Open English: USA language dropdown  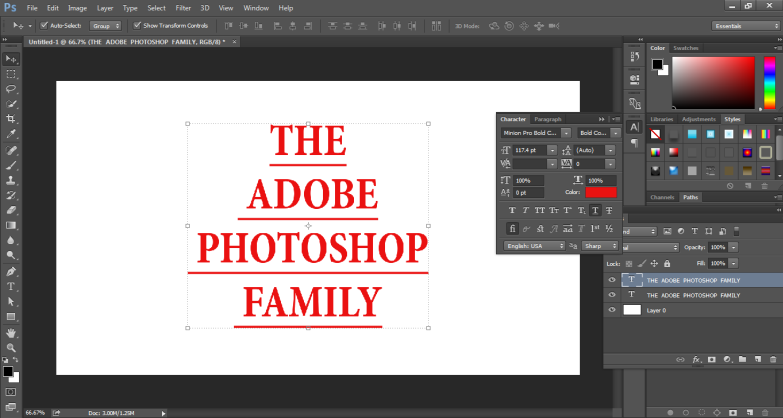pos(534,246)
